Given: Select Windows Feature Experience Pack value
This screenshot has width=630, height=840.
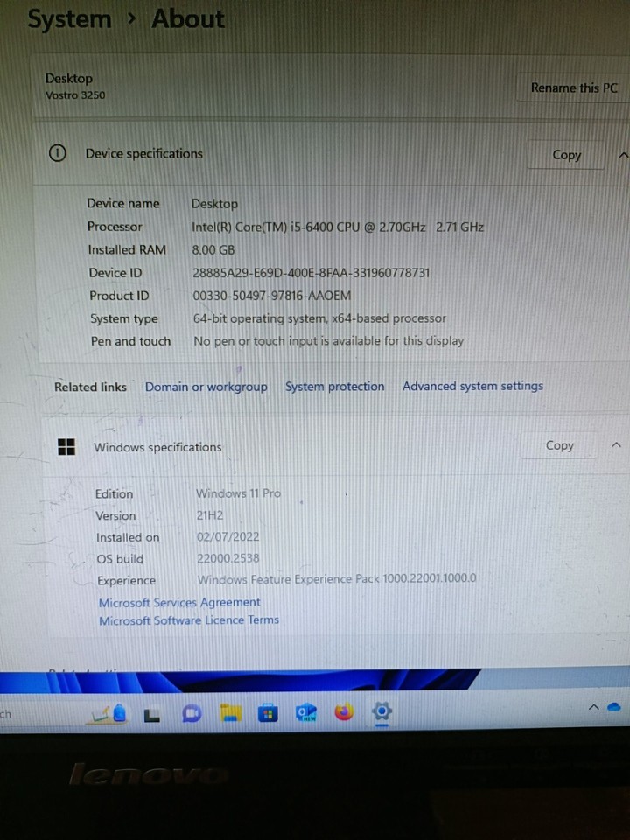Looking at the screenshot, I should [x=336, y=579].
